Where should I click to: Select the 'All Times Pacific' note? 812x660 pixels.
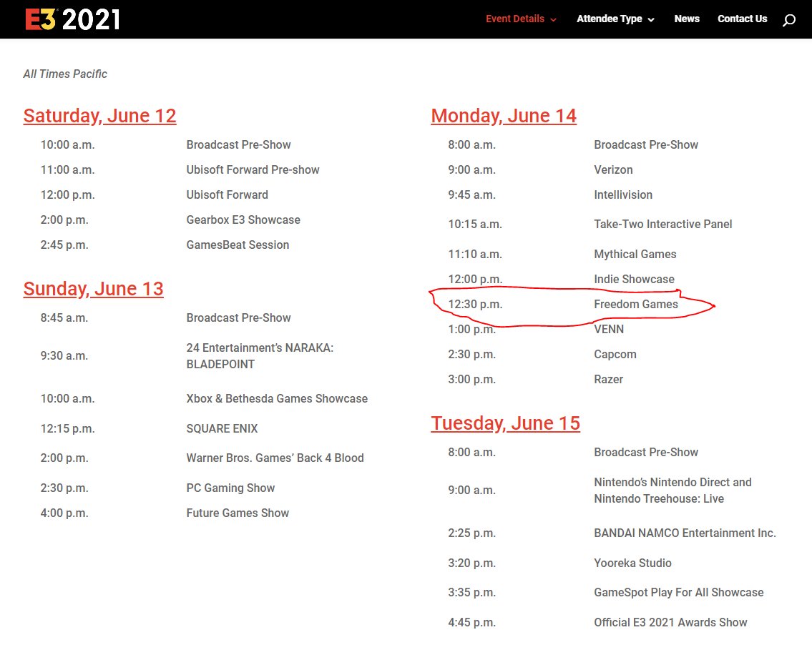tap(65, 74)
